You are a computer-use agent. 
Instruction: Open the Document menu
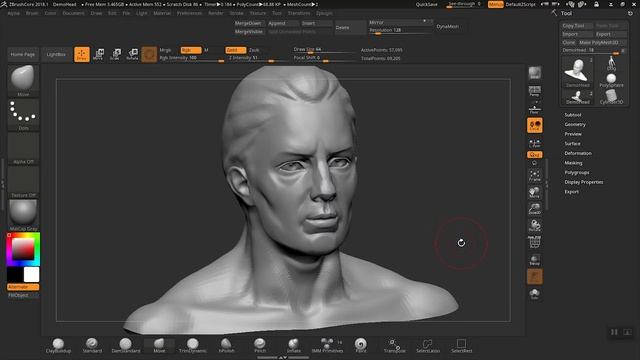point(73,13)
